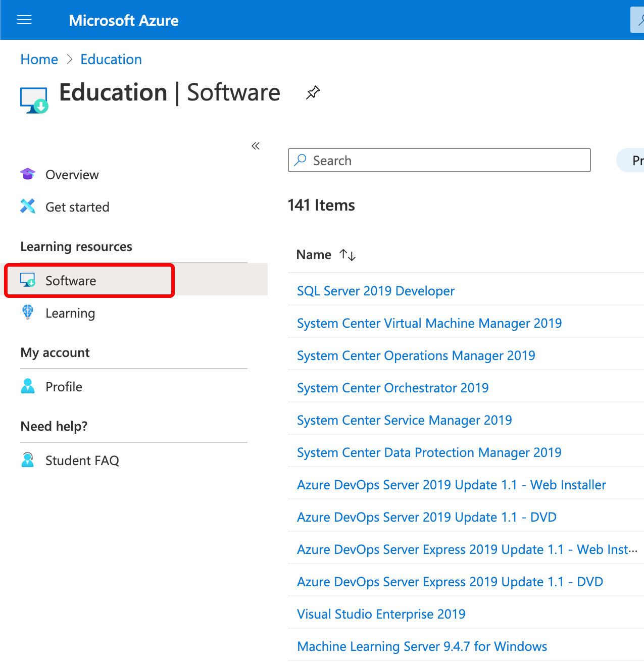The image size is (644, 662).
Task: Collapse the Education sidebar panel
Action: point(256,146)
